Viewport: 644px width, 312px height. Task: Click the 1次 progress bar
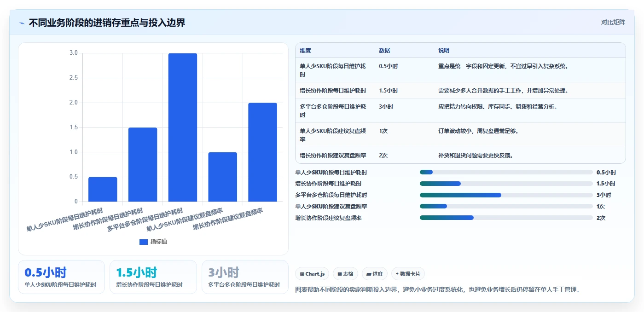(506, 206)
